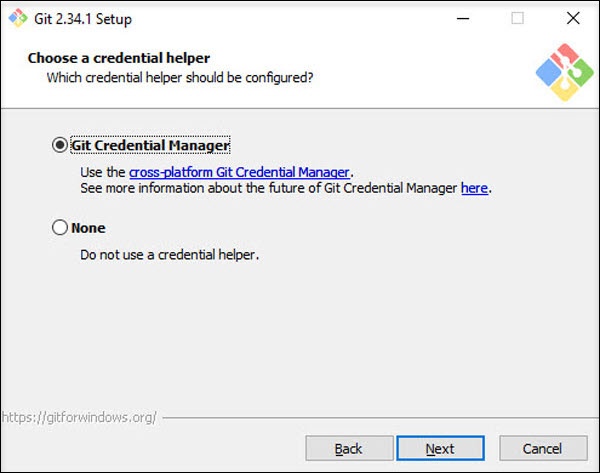Click the bold "None" option label
Viewport: 600px width, 473px height.
[88, 228]
